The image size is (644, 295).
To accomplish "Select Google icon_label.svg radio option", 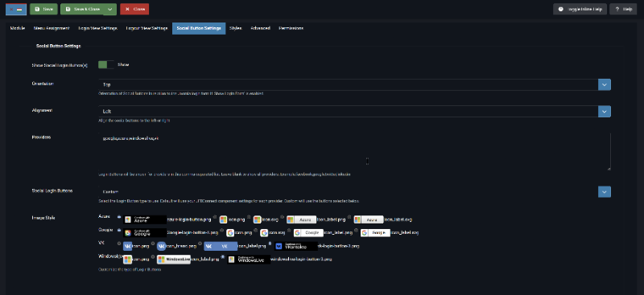I will 357,230.
